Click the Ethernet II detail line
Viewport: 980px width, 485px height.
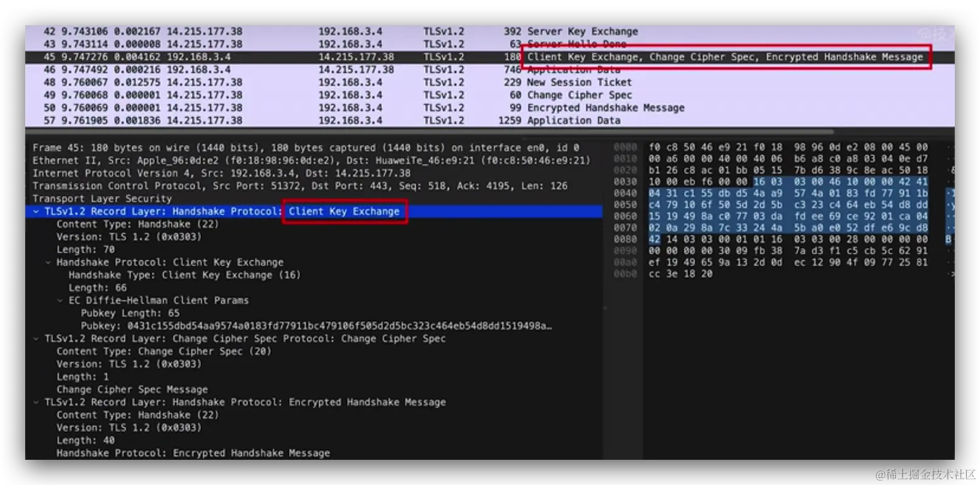click(311, 161)
